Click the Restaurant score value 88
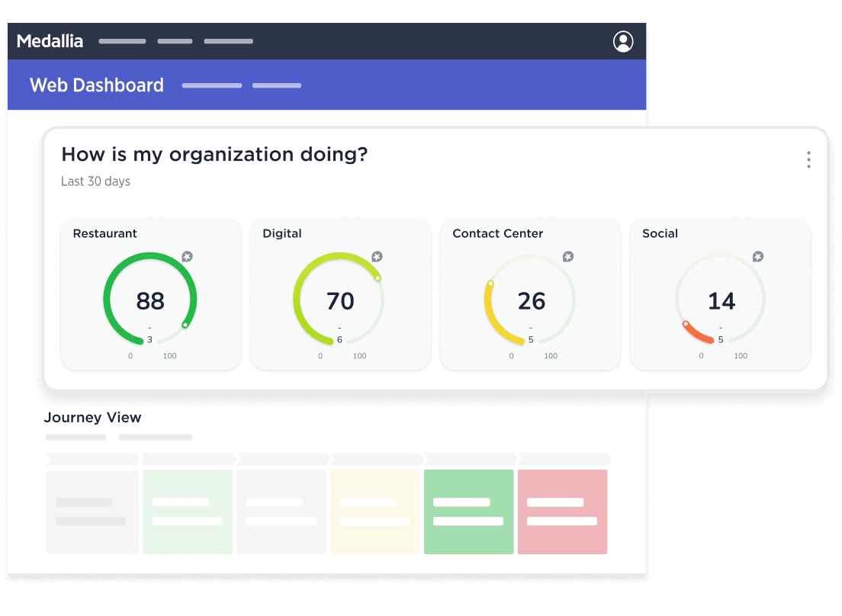 coord(150,301)
